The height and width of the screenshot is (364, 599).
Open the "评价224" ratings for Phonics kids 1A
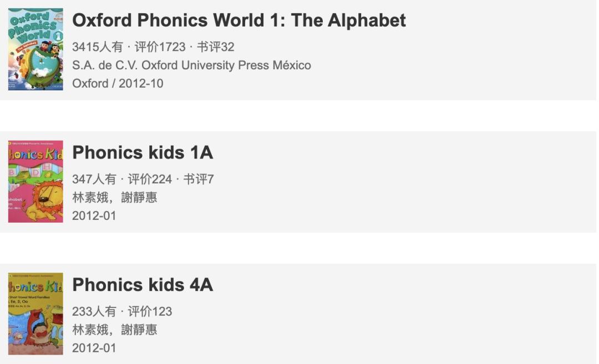(150, 180)
